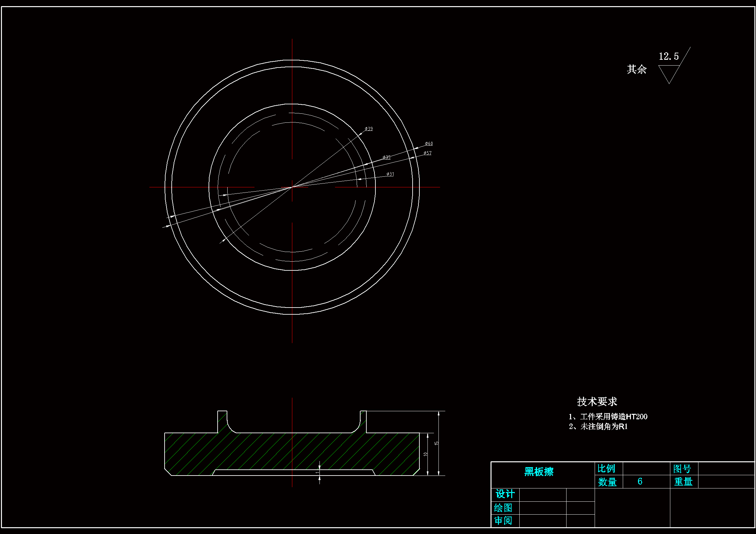The height and width of the screenshot is (534, 756).
Task: Click the surface roughness triangle symbol
Action: pos(669,72)
